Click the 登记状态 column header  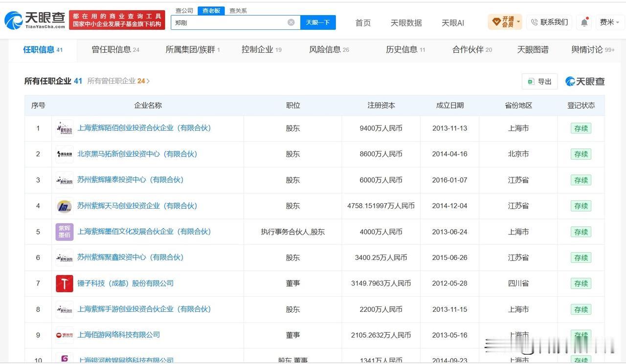[581, 106]
